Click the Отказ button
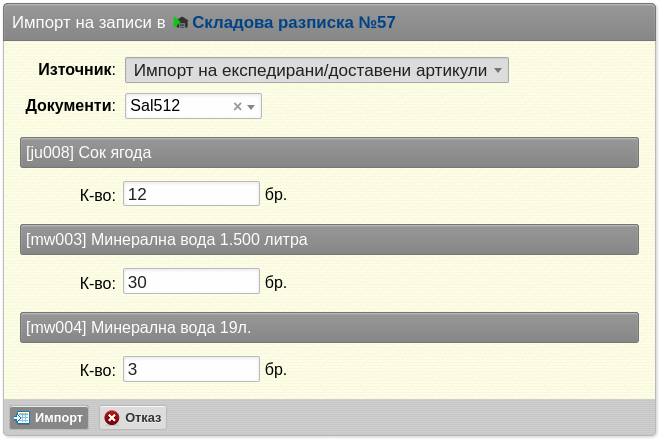 (x=133, y=418)
